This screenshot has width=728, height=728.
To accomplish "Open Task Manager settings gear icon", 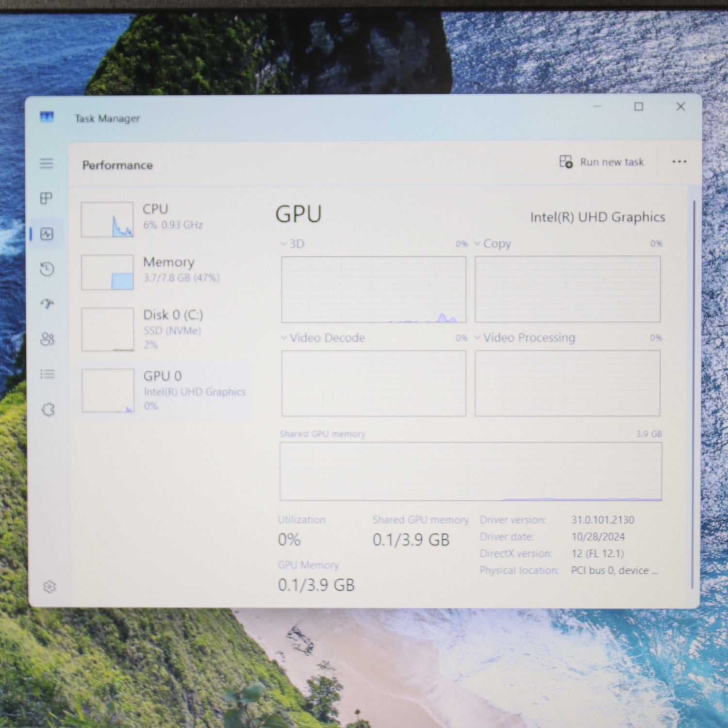I will 49,586.
